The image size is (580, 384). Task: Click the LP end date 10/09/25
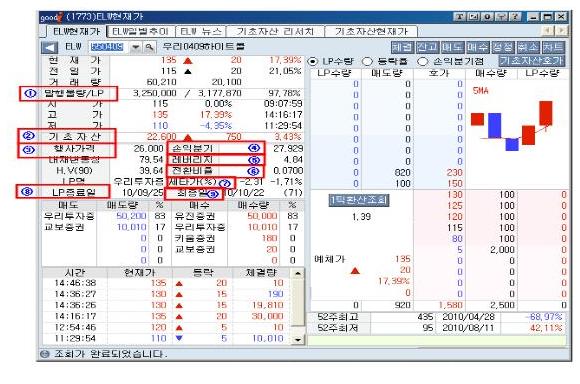pos(143,193)
